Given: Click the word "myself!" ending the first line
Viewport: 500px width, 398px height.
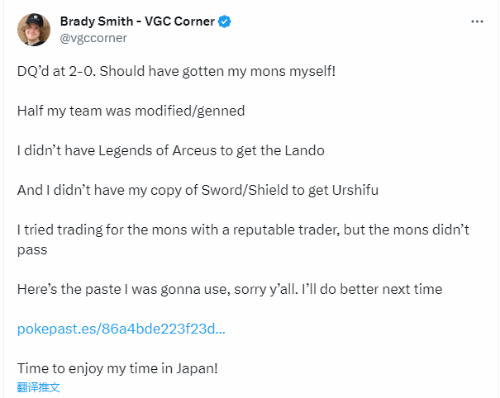Looking at the screenshot, I should point(312,71).
